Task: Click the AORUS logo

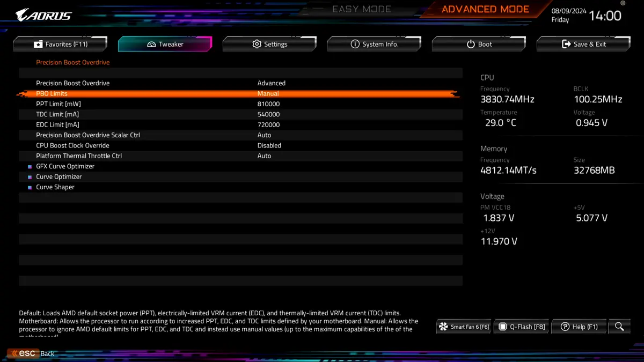Action: (x=43, y=16)
